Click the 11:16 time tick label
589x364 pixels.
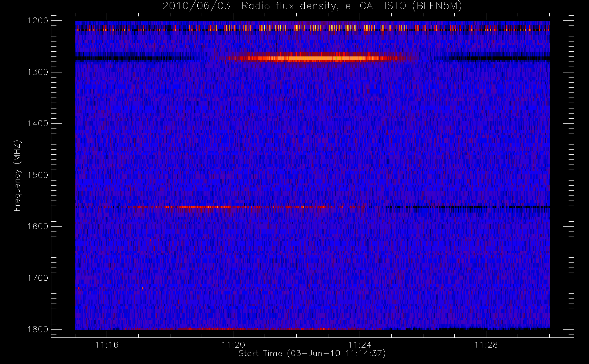click(x=107, y=345)
